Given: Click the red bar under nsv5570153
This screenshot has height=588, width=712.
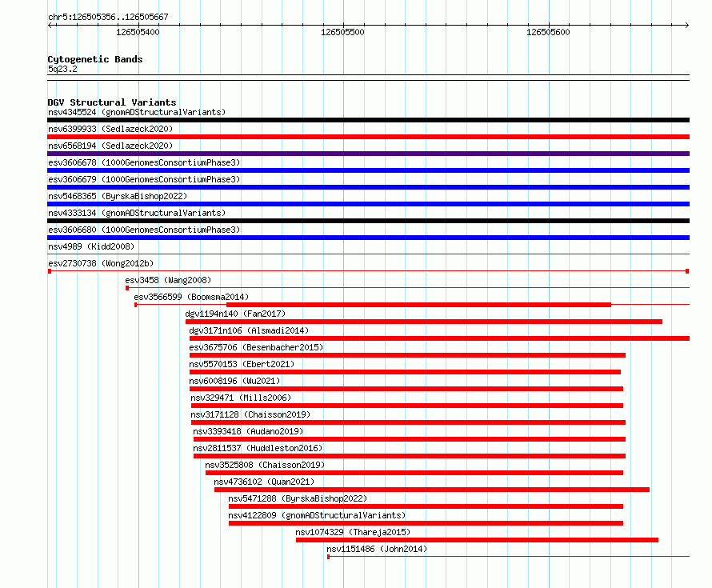Looking at the screenshot, I should tap(405, 372).
